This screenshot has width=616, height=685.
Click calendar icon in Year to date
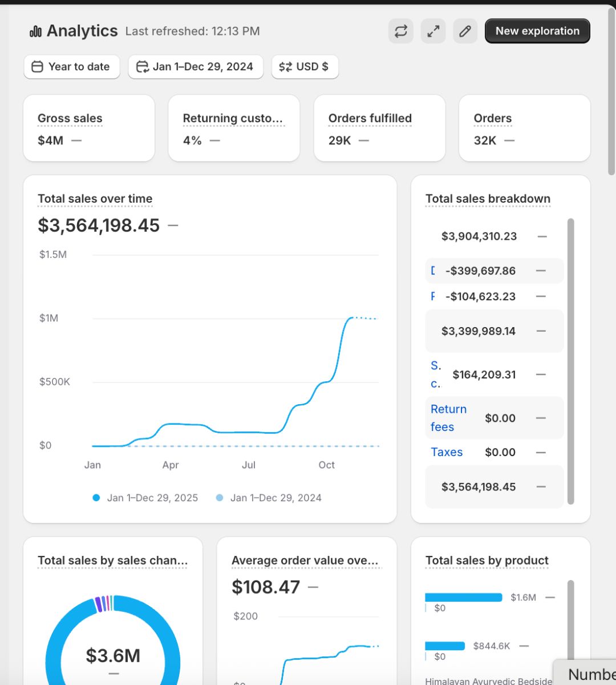37,67
